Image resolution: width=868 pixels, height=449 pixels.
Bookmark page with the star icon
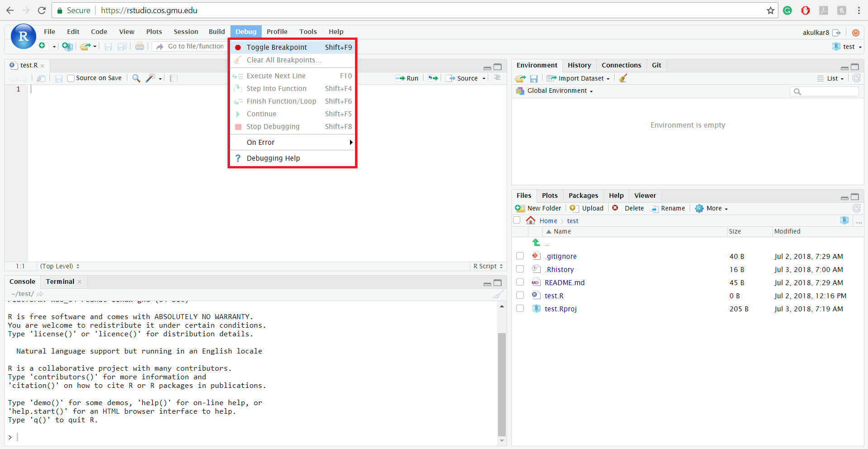point(771,10)
